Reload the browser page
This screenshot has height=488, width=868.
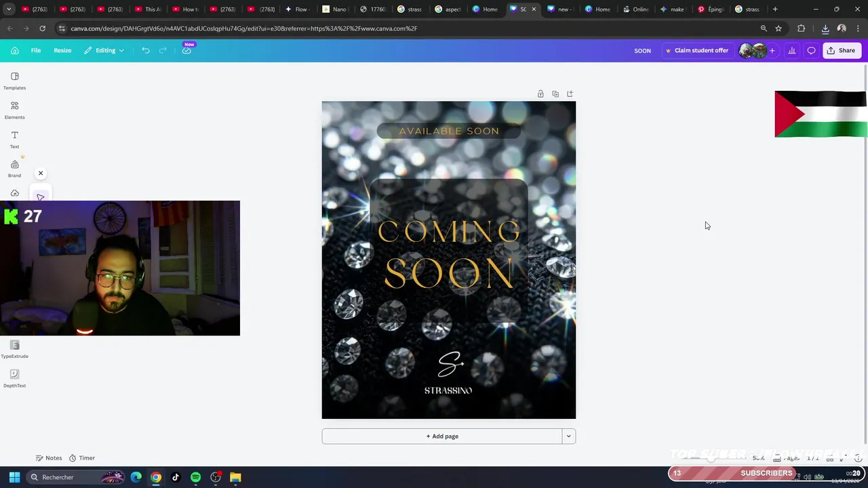[x=42, y=28]
